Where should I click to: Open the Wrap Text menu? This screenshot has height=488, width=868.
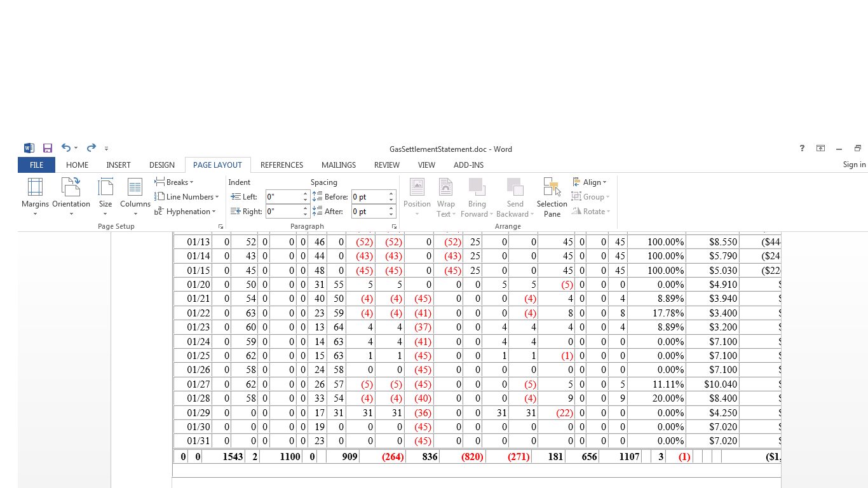pos(446,196)
